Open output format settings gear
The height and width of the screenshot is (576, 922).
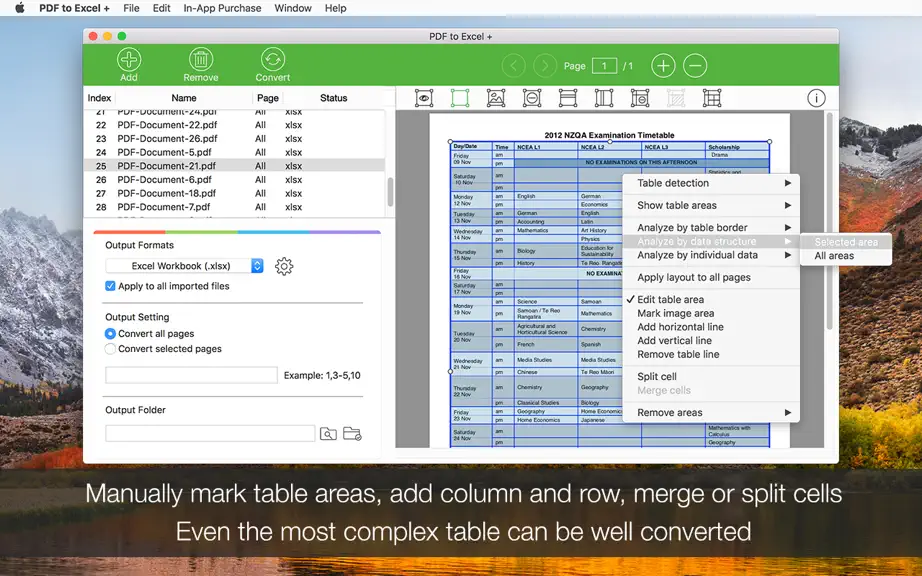(x=284, y=266)
